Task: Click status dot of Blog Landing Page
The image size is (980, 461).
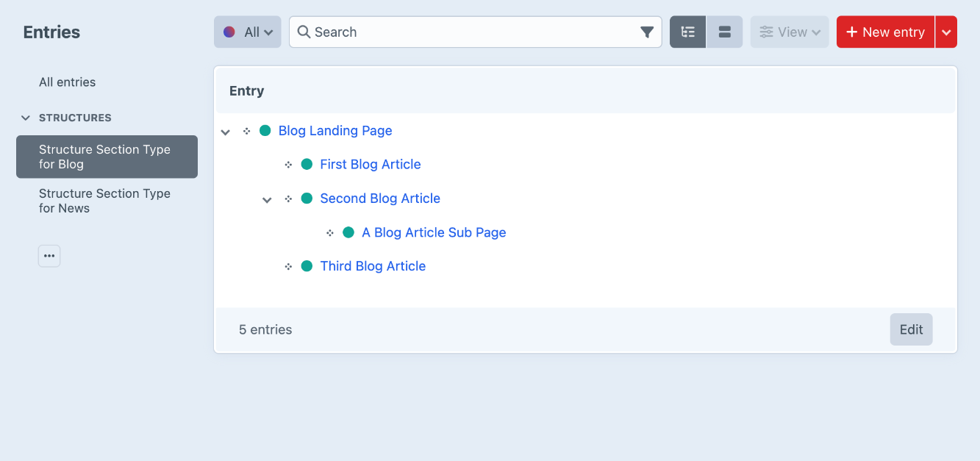Action: 265,131
